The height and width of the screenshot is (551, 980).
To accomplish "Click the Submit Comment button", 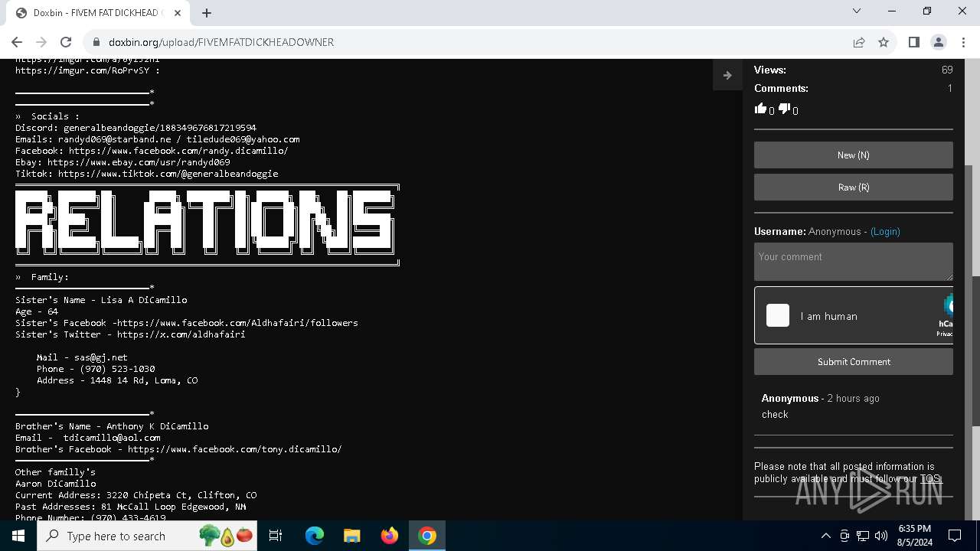I will click(853, 362).
